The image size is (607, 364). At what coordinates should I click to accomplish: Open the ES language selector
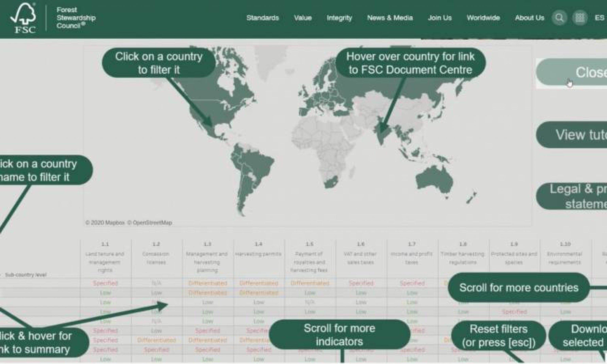[600, 18]
